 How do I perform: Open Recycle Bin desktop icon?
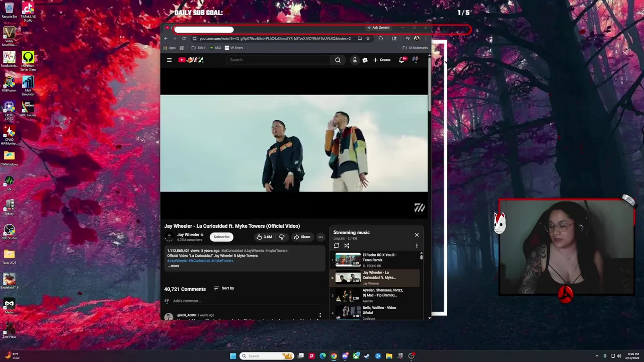[x=9, y=10]
